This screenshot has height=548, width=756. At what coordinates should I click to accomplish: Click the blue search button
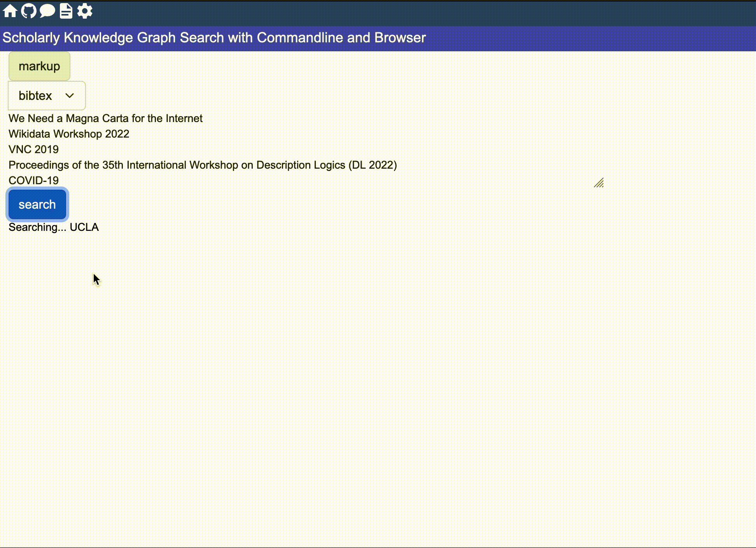pos(37,204)
